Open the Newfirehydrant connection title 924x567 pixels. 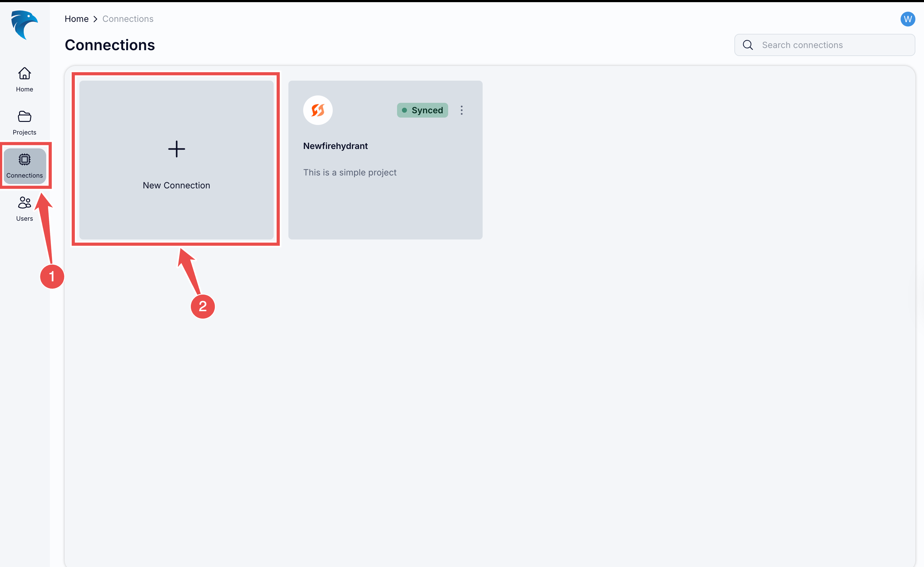click(335, 146)
